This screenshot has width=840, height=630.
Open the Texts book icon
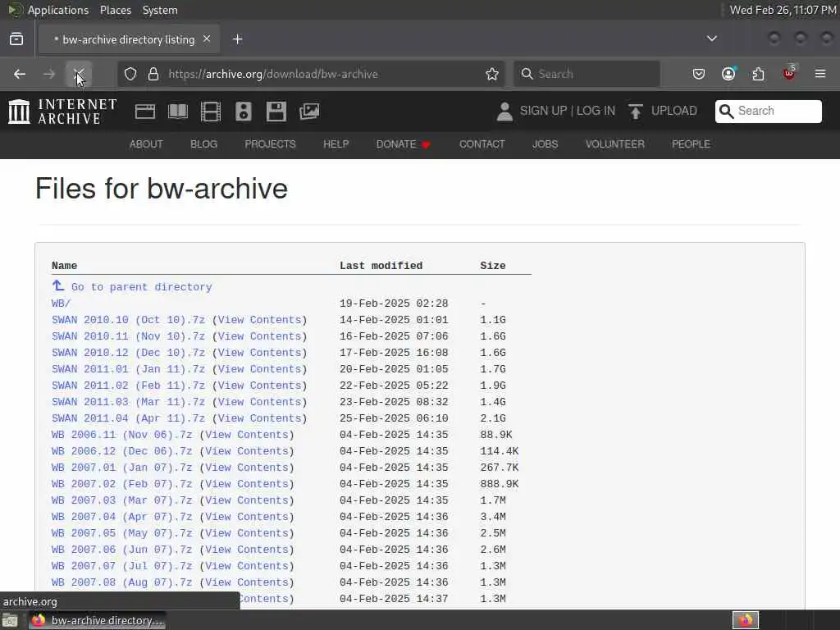pos(178,112)
